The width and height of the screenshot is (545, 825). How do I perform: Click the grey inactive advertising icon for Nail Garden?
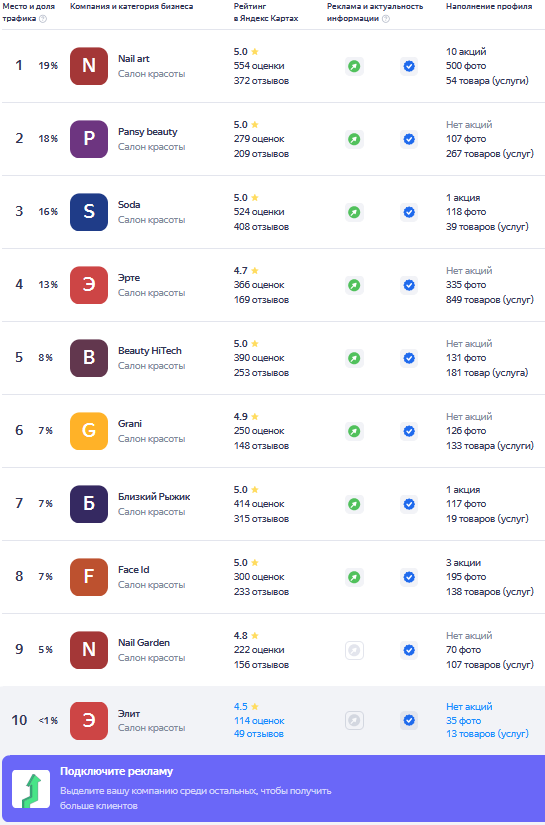(355, 650)
